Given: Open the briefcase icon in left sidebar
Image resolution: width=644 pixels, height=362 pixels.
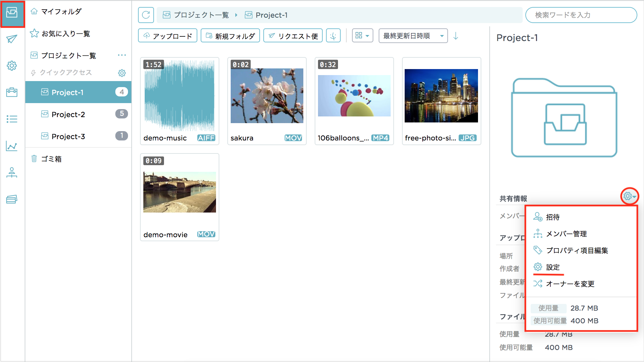Looking at the screenshot, I should pos(12,92).
